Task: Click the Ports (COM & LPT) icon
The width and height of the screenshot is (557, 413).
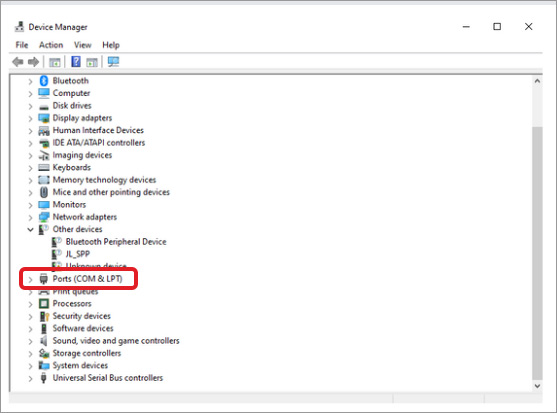Action: [x=44, y=279]
